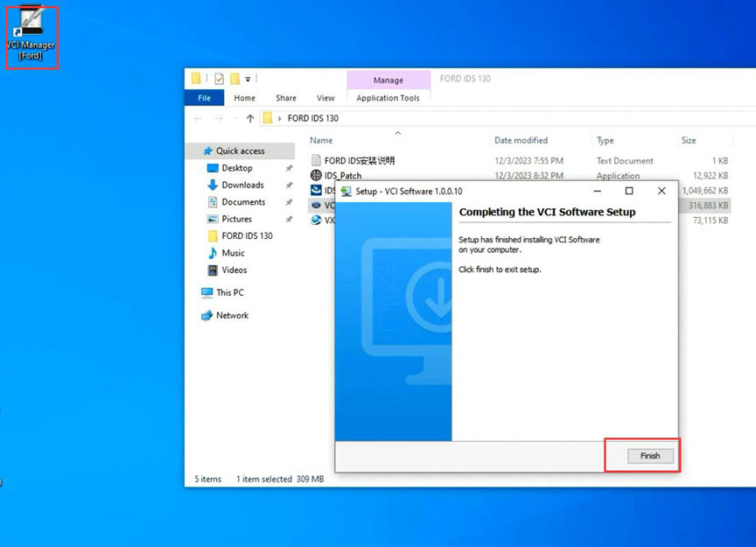Click the properties checkmark toolbar icon
Image resolution: width=756 pixels, height=547 pixels.
click(x=219, y=79)
